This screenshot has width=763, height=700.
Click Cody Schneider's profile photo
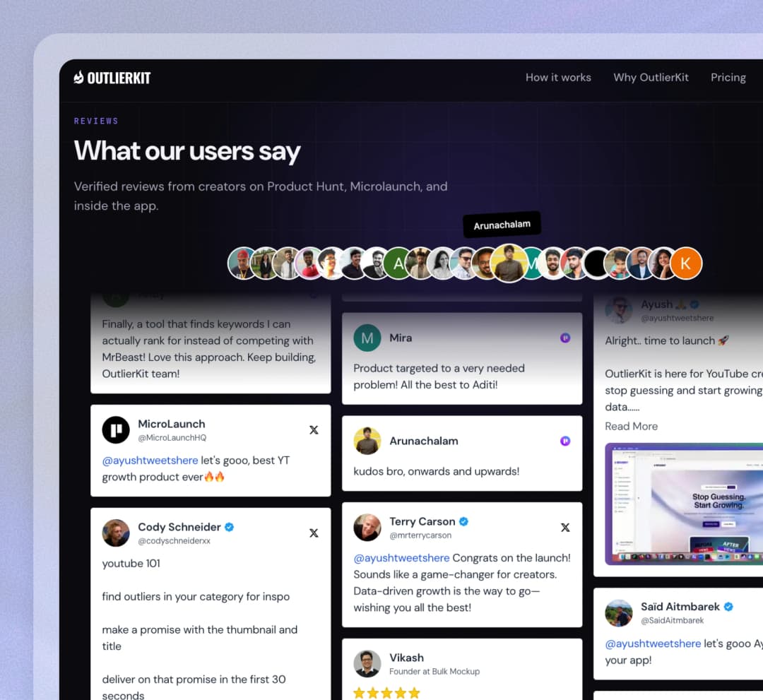click(116, 533)
